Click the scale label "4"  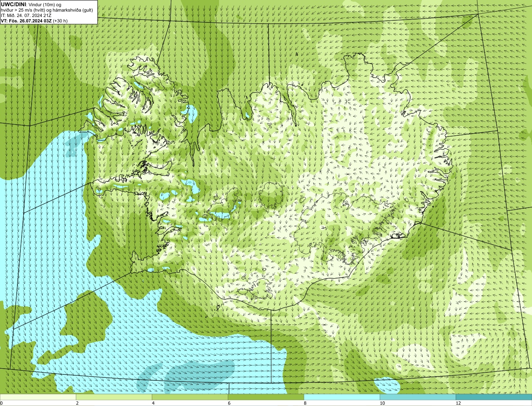[x=153, y=403]
